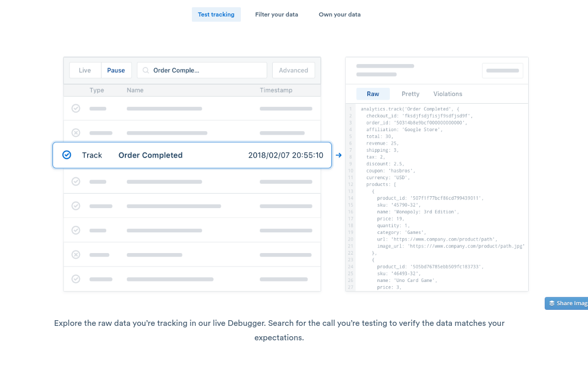The width and height of the screenshot is (588, 377).
Task: Select the sku: '45790-32' line
Action: point(399,205)
